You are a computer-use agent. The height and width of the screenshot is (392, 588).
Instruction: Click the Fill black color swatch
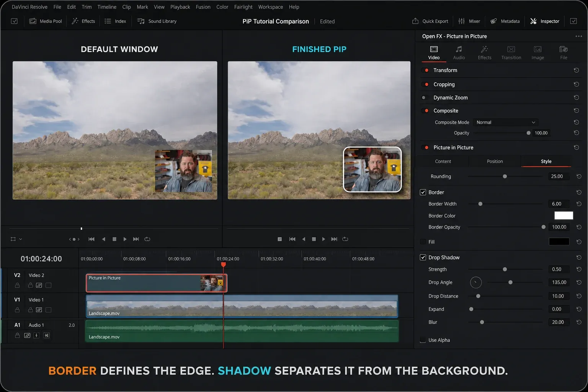559,242
